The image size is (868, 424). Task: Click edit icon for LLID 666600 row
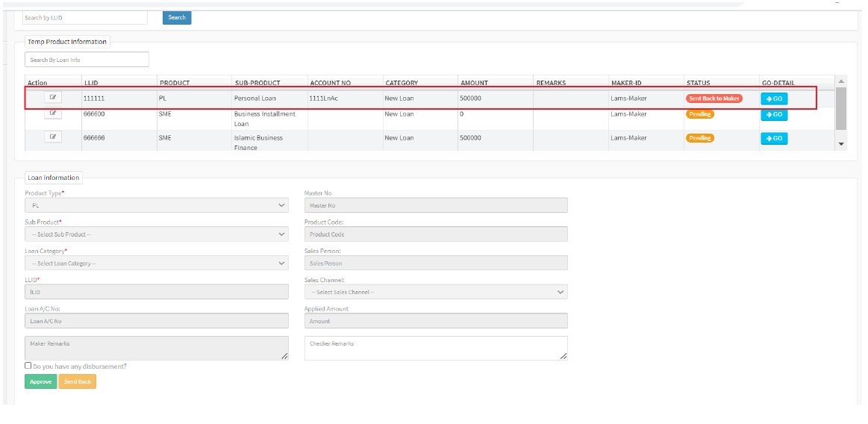tap(53, 113)
